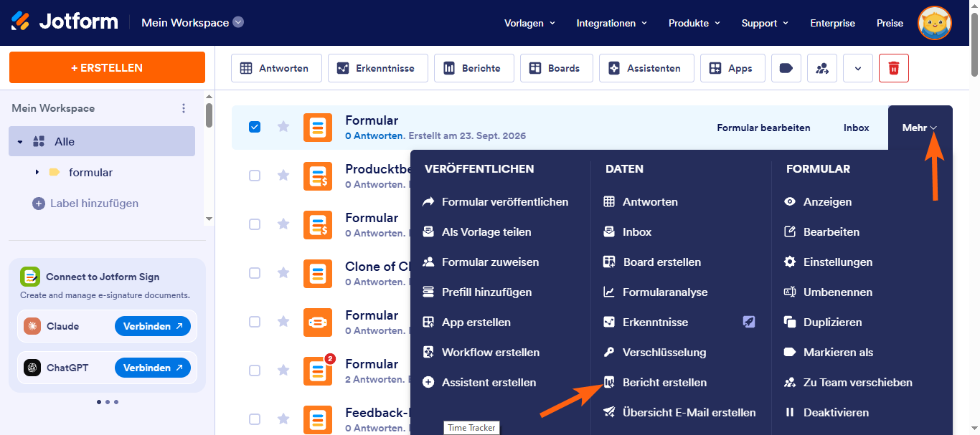Star the Feedback form row
Viewport: 980px width, 435px height.
point(283,419)
